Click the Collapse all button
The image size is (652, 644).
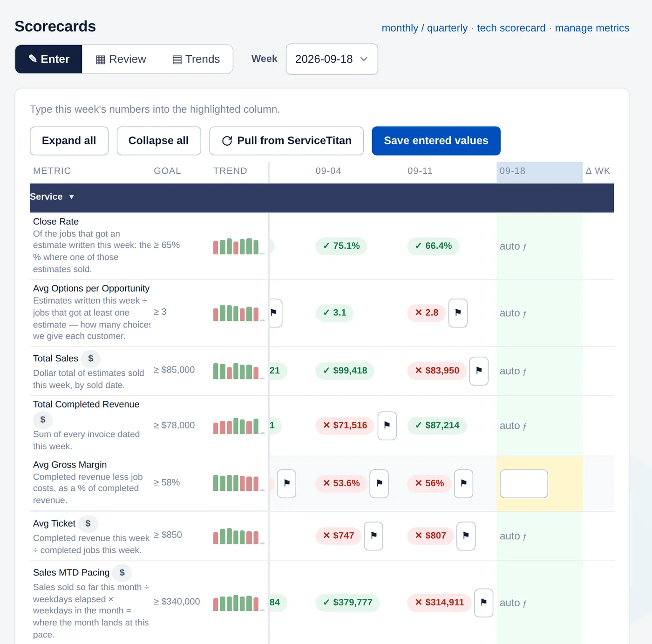click(159, 141)
